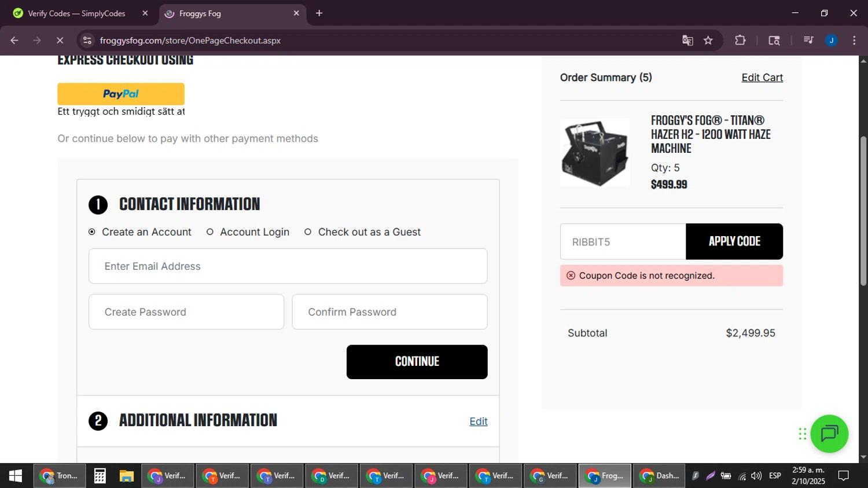
Task: Open the Edit Cart link
Action: 762,78
